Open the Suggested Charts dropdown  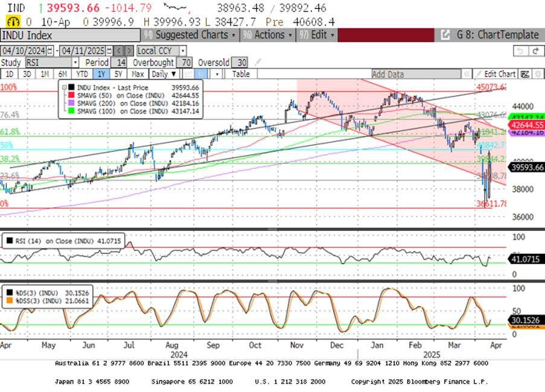click(190, 35)
